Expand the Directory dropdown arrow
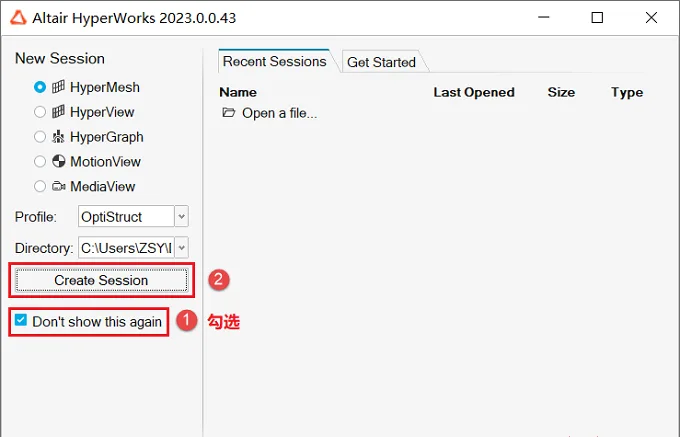This screenshot has width=680, height=437. pyautogui.click(x=182, y=248)
